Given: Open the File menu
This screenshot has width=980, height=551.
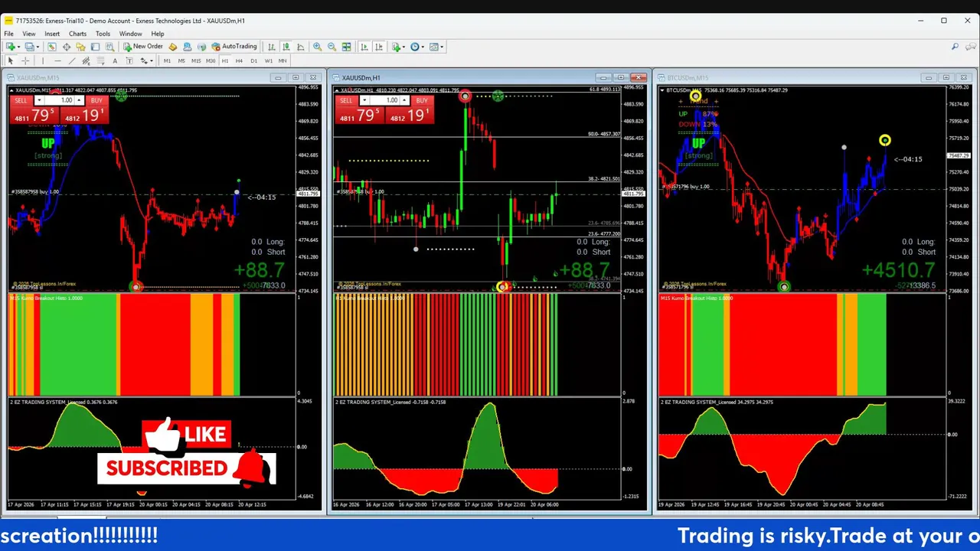Looking at the screenshot, I should pyautogui.click(x=9, y=34).
